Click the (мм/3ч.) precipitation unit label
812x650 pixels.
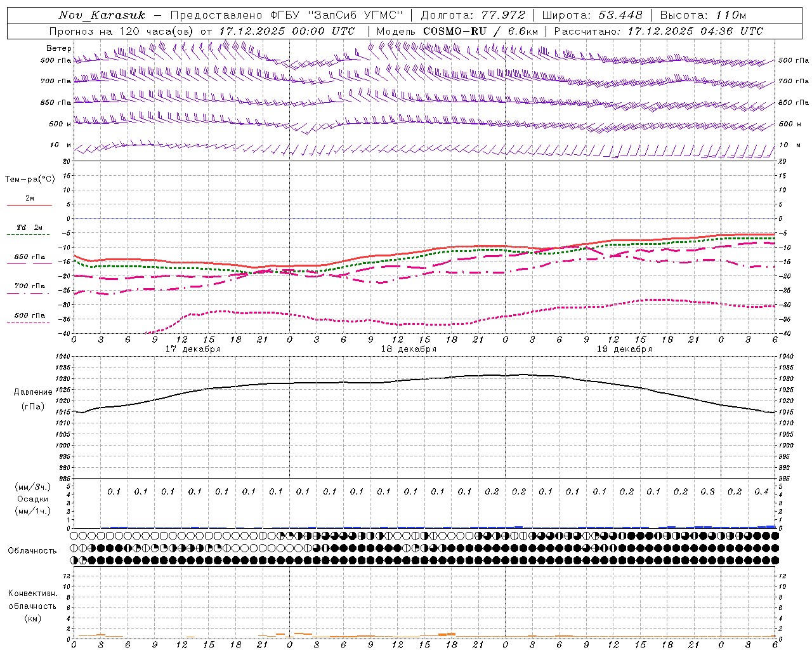tap(33, 487)
